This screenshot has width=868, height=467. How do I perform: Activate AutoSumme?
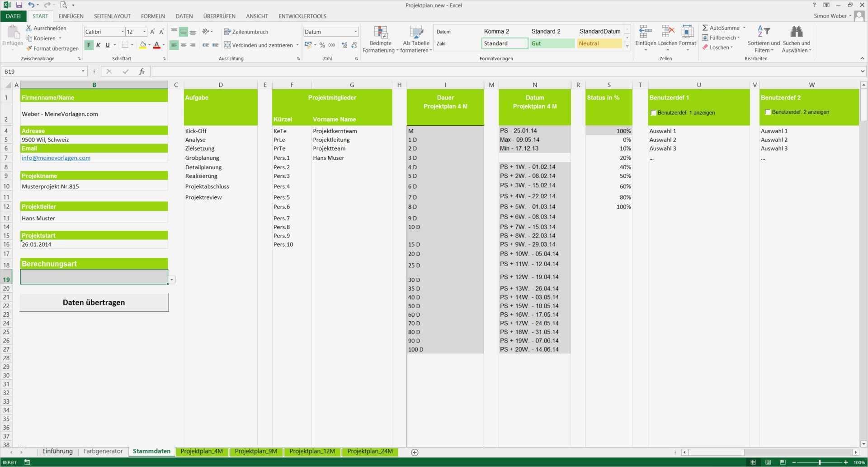pos(722,28)
